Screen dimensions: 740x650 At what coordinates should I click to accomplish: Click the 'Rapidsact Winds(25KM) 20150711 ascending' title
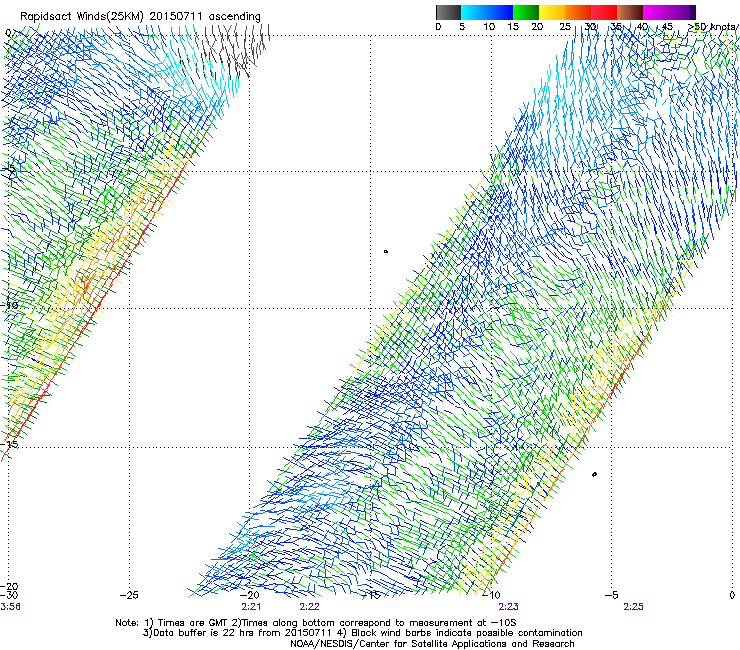(x=140, y=16)
